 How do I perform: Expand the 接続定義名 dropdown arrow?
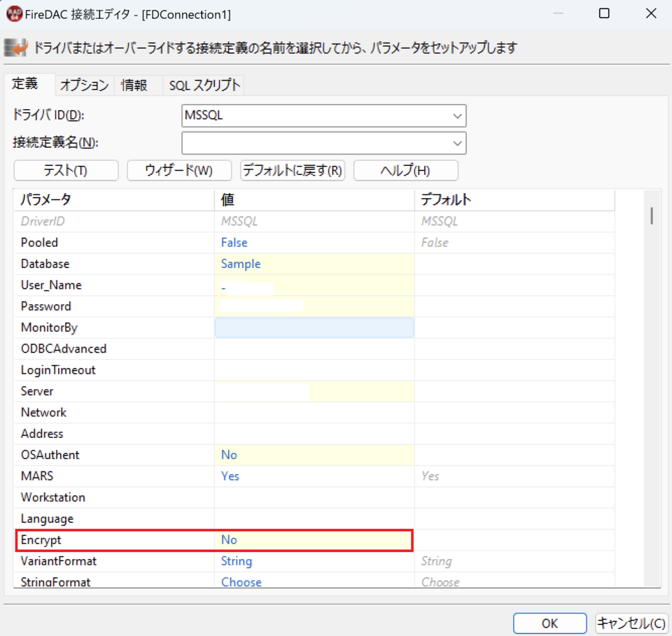point(457,143)
